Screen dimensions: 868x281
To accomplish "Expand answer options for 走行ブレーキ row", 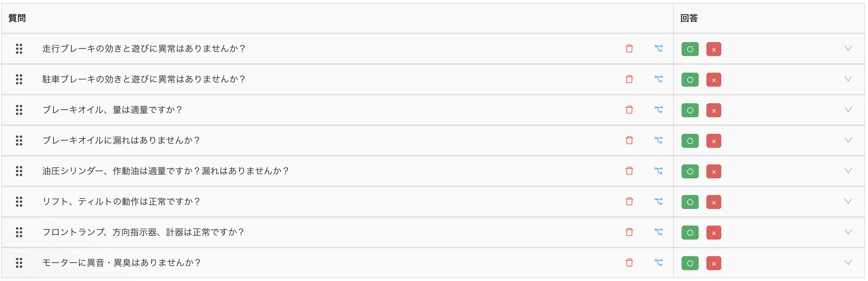I will [x=848, y=48].
